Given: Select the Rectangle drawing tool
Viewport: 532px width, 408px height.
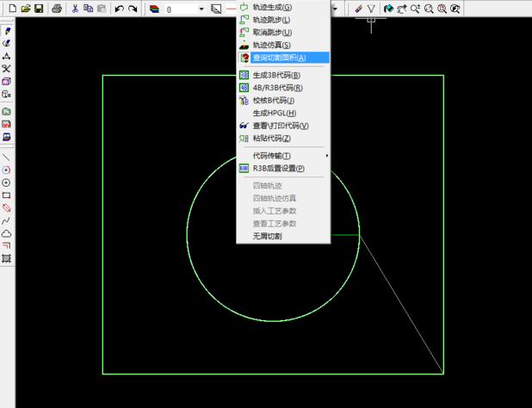Looking at the screenshot, I should (6, 195).
